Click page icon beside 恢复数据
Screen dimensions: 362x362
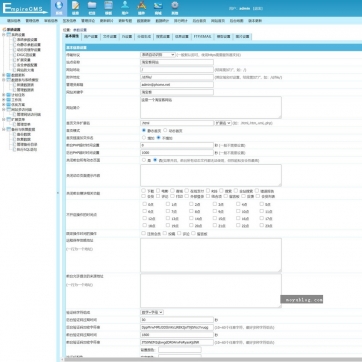[14, 139]
